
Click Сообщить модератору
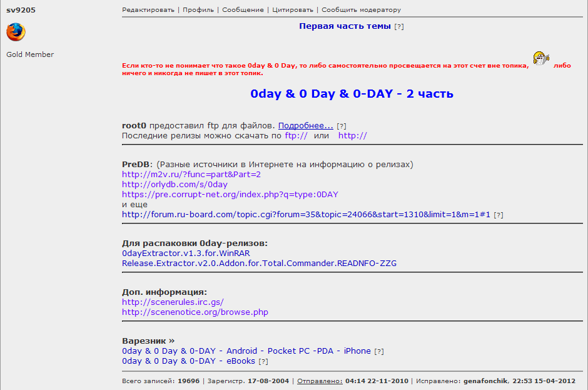361,10
